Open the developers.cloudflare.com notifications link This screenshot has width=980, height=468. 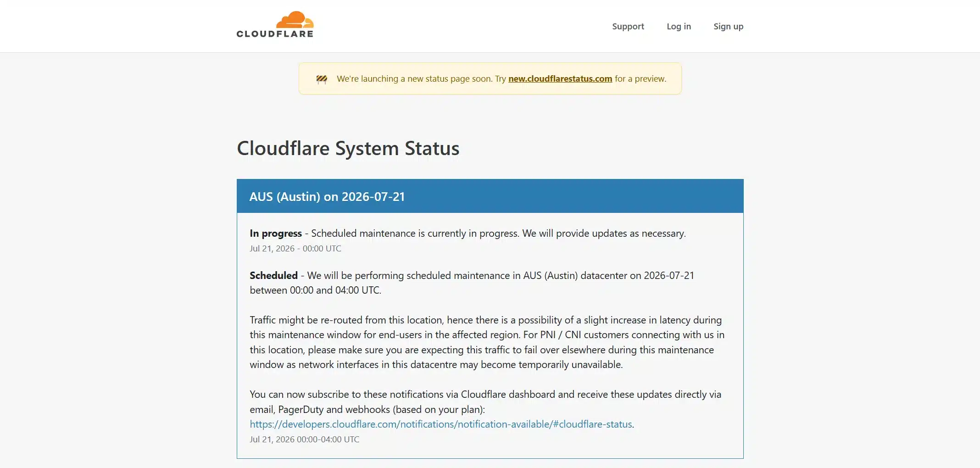pos(441,424)
